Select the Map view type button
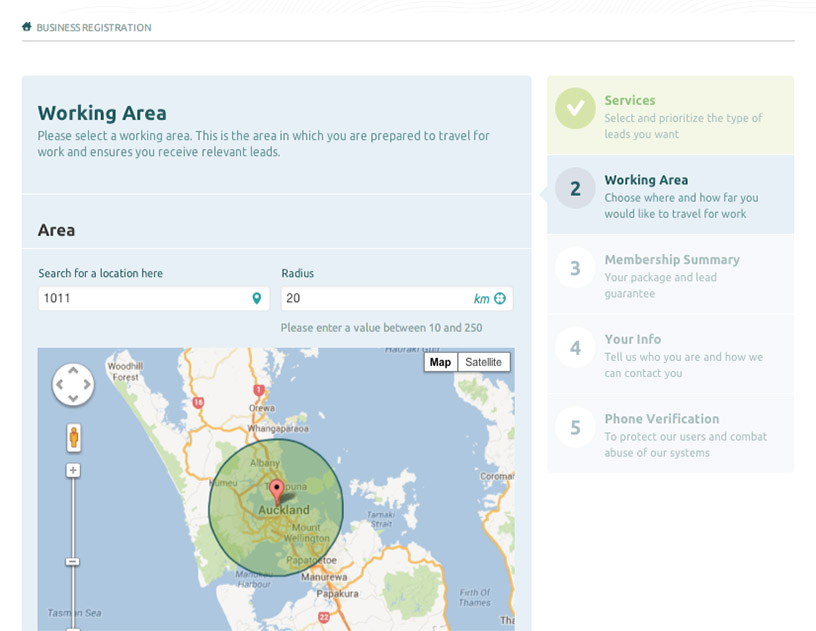 (440, 362)
